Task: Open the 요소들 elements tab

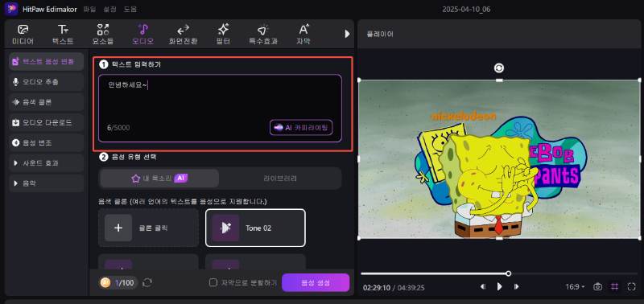Action: [x=103, y=35]
